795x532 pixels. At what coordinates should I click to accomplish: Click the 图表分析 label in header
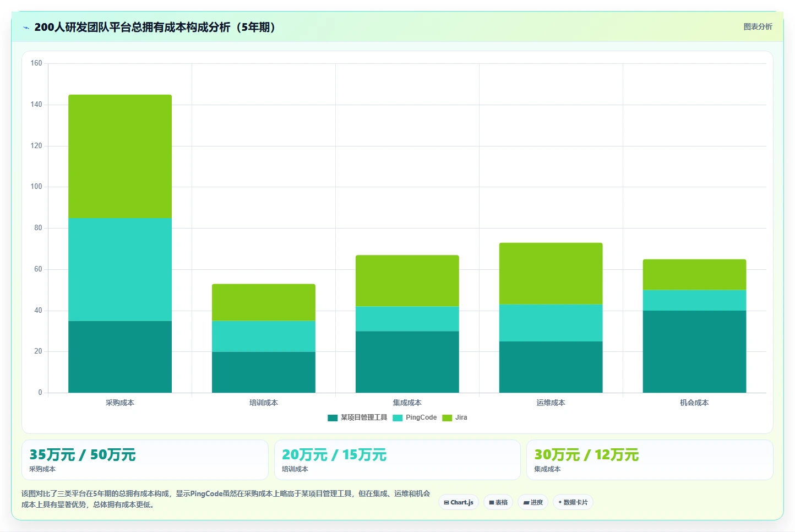click(758, 26)
